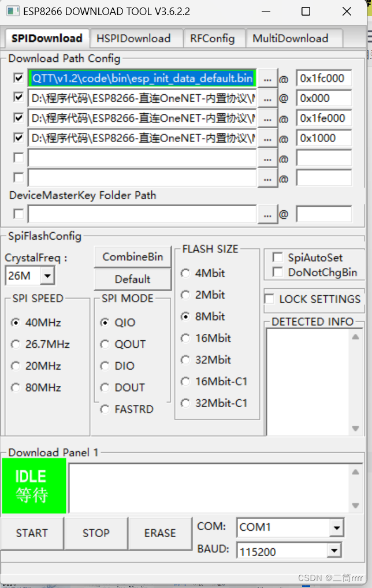Viewport: 372px width, 588px height.
Task: Click DETECTED INFO scrollbar down arrow
Action: click(x=355, y=429)
